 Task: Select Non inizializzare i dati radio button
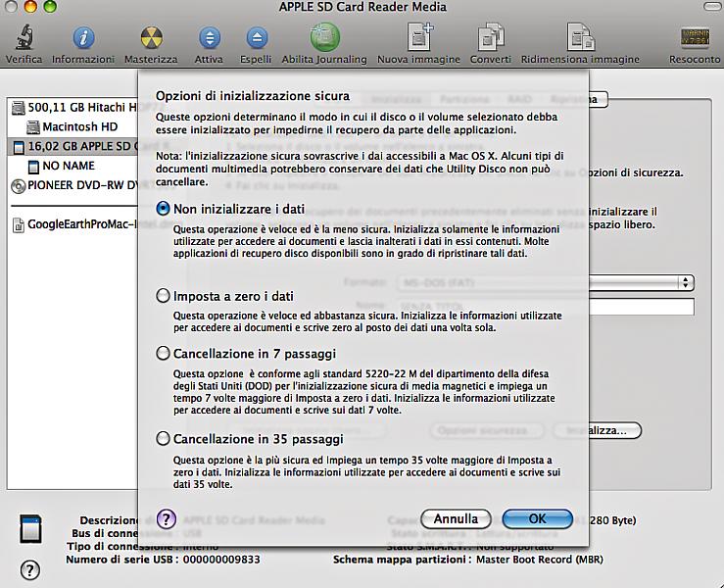(163, 209)
